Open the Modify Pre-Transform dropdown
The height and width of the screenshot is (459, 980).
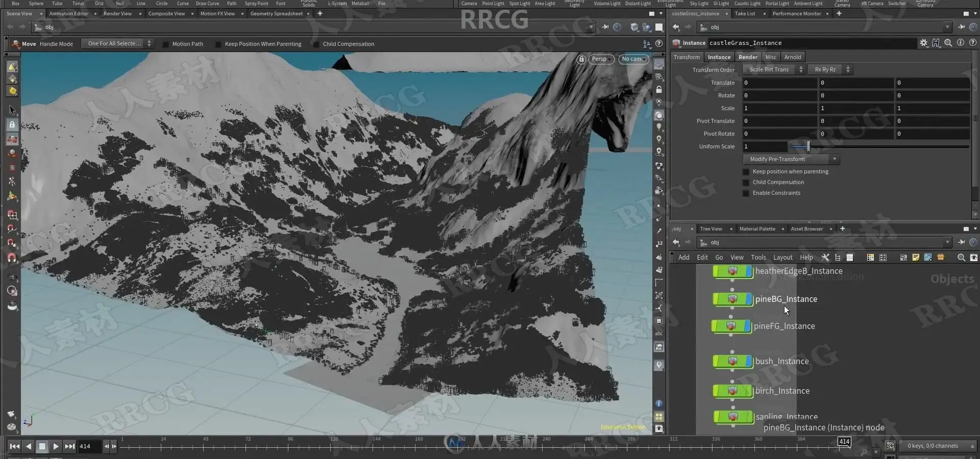click(792, 159)
